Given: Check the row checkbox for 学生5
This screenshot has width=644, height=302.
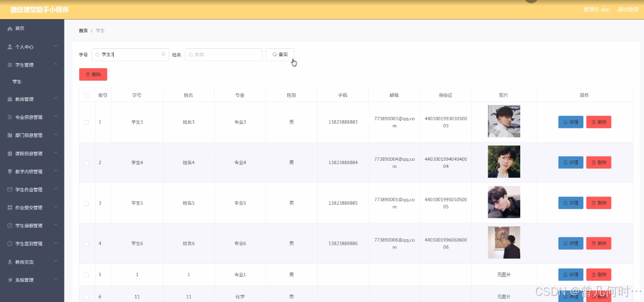Looking at the screenshot, I should click(87, 203).
